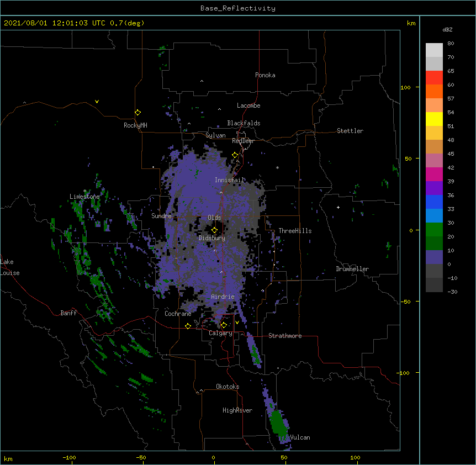476x465 pixels.
Task: Click the Airdrie city label
Action: tap(223, 297)
